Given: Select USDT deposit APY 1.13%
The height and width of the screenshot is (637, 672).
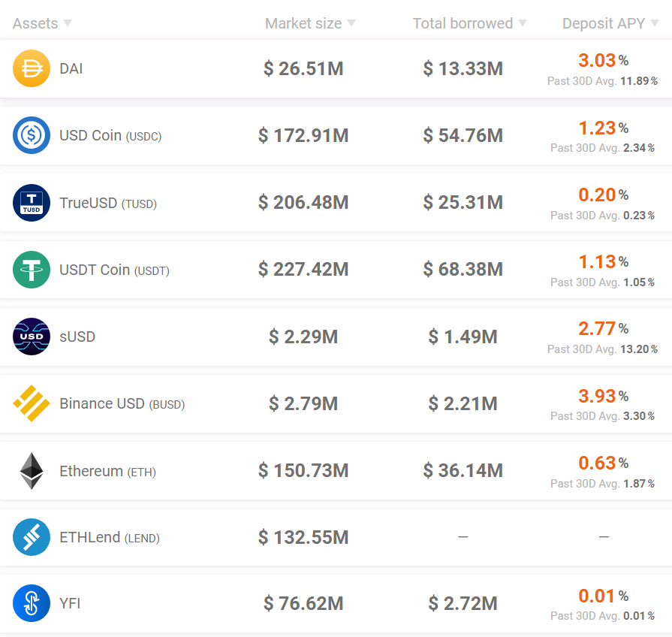Looking at the screenshot, I should coord(604,261).
